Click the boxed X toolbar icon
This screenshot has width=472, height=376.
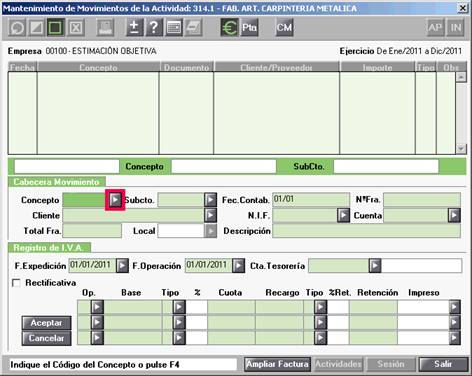pyautogui.click(x=76, y=27)
